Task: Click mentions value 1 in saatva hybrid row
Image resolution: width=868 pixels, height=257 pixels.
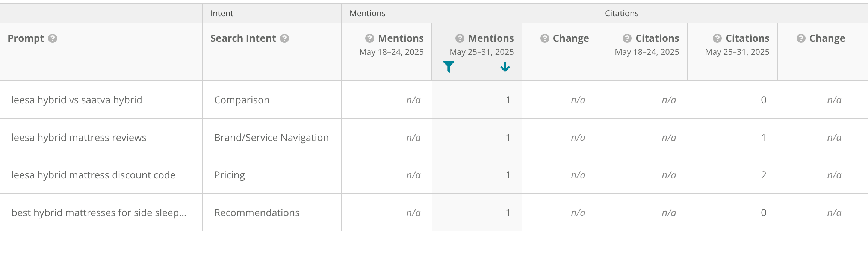Action: click(508, 100)
